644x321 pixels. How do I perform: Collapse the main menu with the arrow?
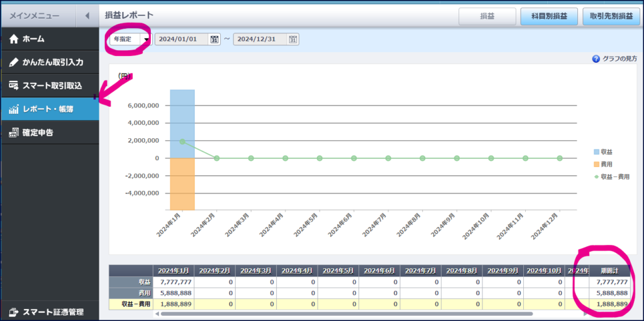tap(87, 15)
